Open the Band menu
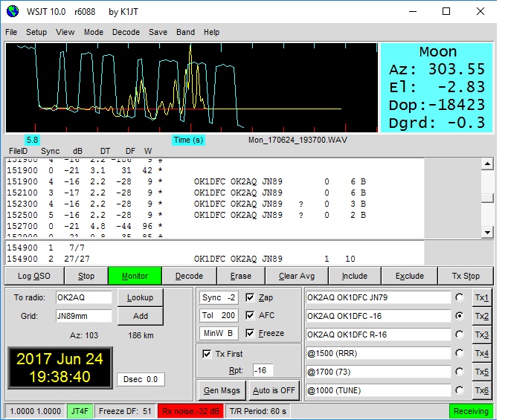Image resolution: width=508 pixels, height=420 pixels. (185, 33)
